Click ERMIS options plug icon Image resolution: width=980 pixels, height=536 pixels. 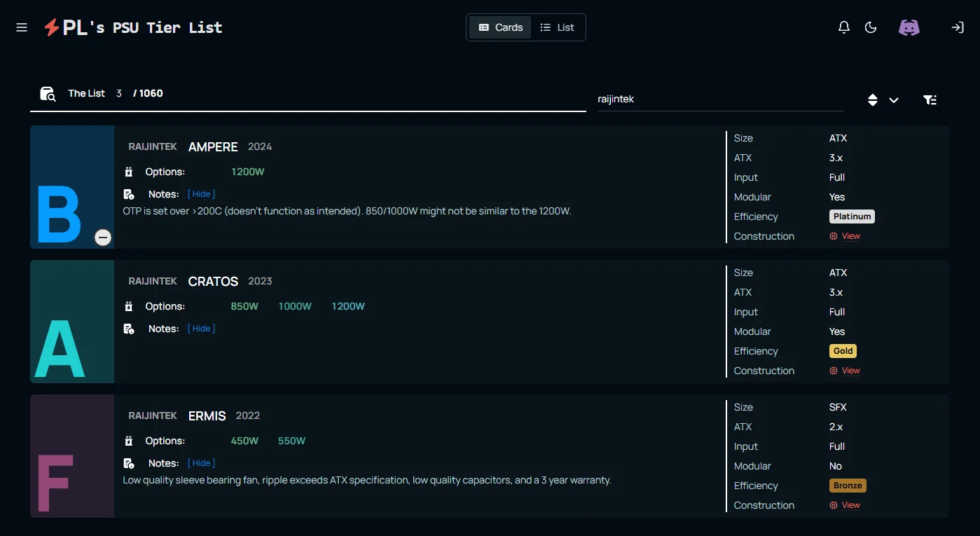coord(128,441)
